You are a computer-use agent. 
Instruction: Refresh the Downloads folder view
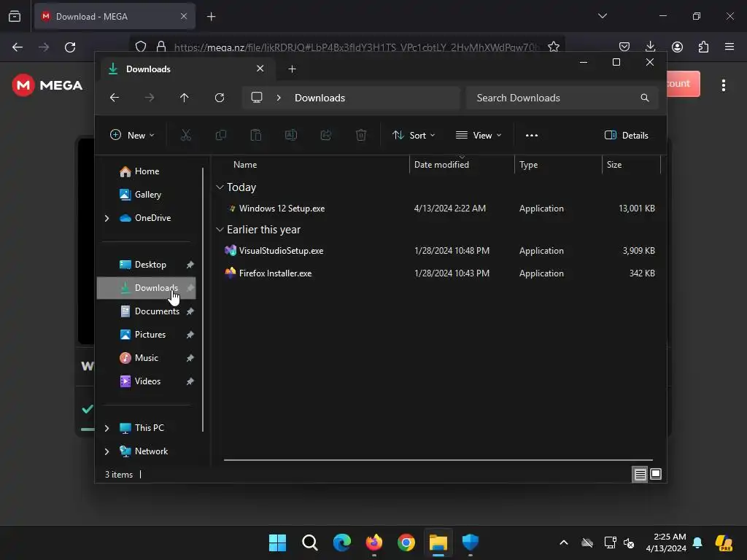click(220, 98)
